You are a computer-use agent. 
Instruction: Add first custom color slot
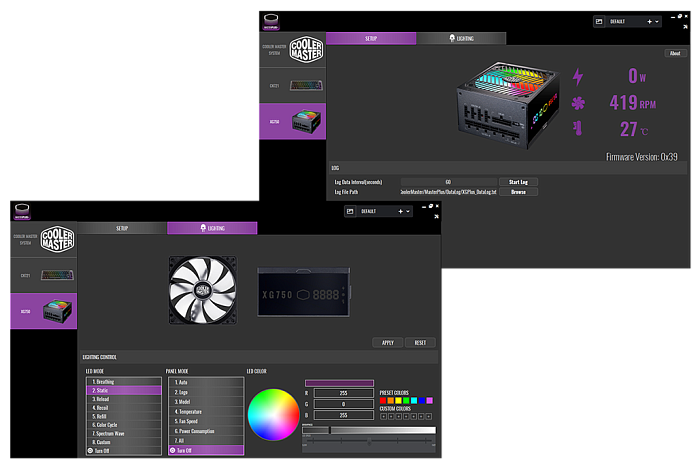click(383, 416)
